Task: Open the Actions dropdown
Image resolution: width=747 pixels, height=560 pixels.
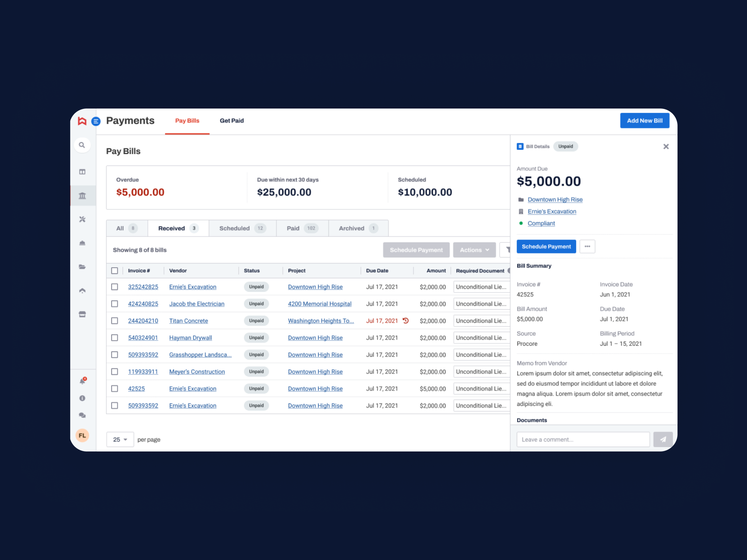Action: pyautogui.click(x=474, y=250)
